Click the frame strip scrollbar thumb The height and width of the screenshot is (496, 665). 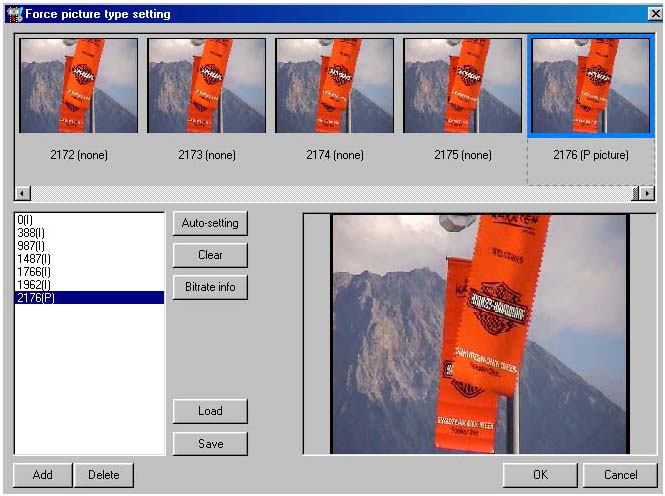point(635,193)
